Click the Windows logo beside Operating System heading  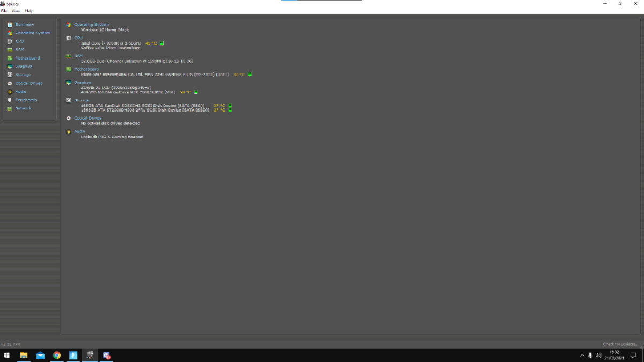(68, 24)
